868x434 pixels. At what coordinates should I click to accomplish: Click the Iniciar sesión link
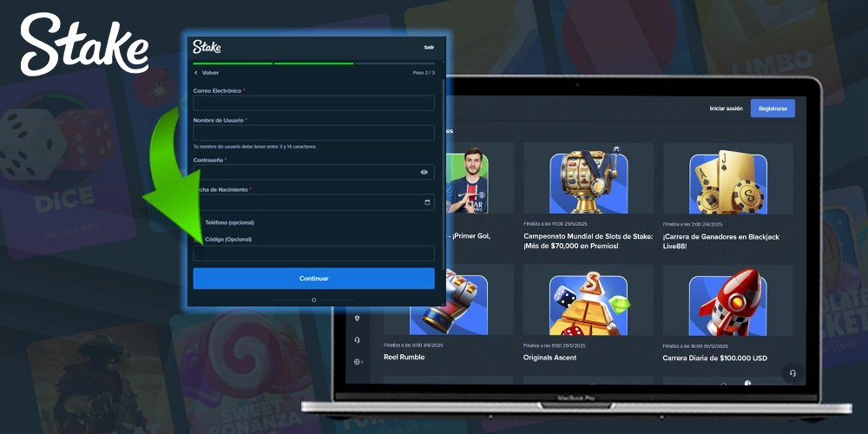tap(726, 108)
